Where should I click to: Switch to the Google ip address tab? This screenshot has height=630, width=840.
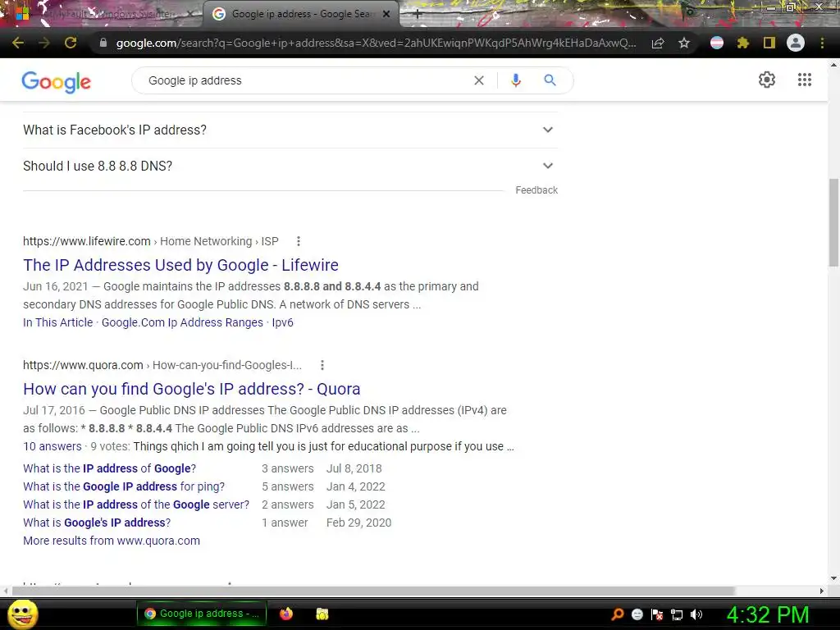click(x=300, y=14)
